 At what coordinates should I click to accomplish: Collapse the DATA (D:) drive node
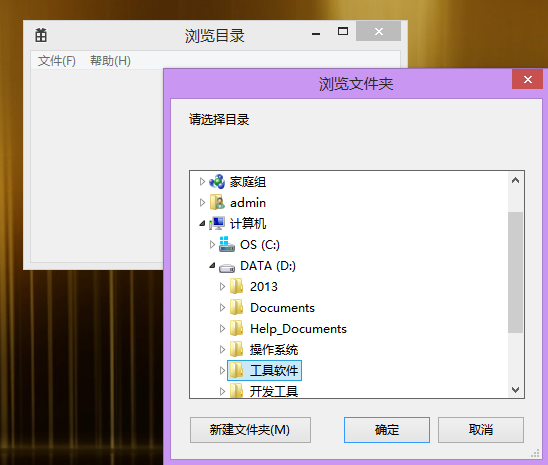pyautogui.click(x=212, y=266)
